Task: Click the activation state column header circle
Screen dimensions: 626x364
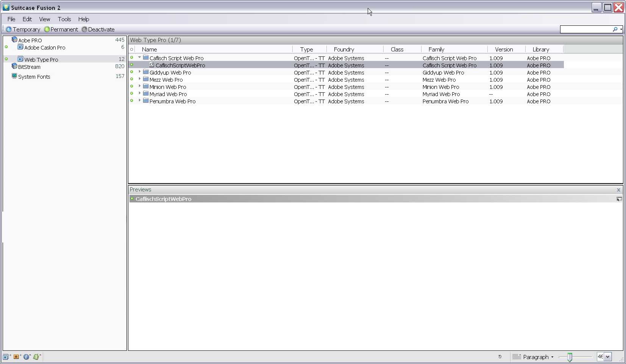Action: 132,49
